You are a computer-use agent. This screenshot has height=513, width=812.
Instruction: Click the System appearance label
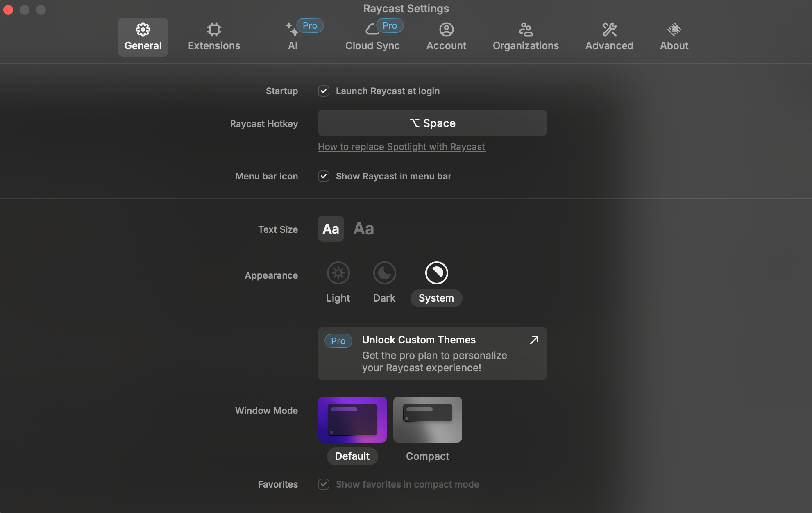[x=436, y=298]
